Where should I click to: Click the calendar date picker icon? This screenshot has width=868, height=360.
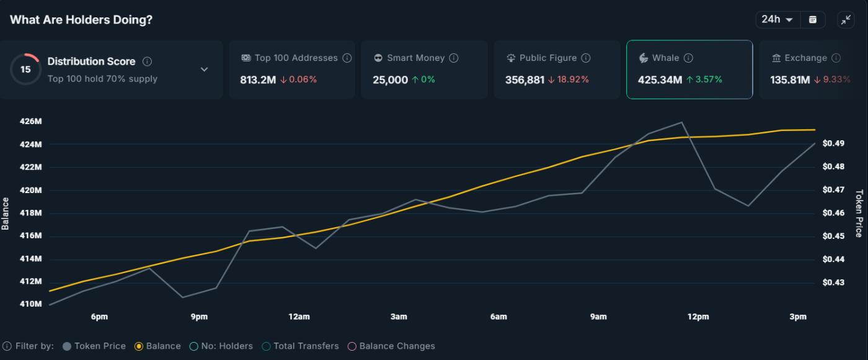pyautogui.click(x=812, y=20)
